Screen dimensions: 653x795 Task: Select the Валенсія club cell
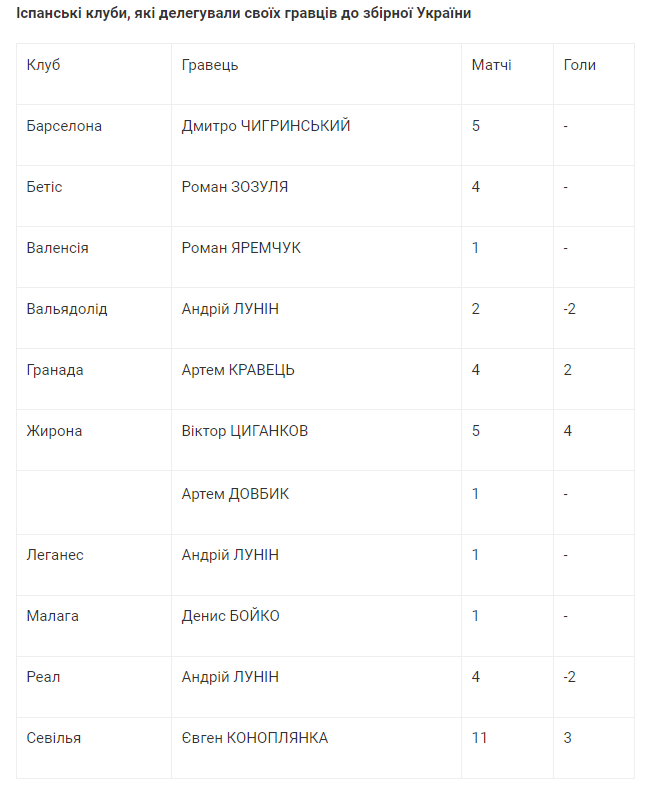point(57,248)
